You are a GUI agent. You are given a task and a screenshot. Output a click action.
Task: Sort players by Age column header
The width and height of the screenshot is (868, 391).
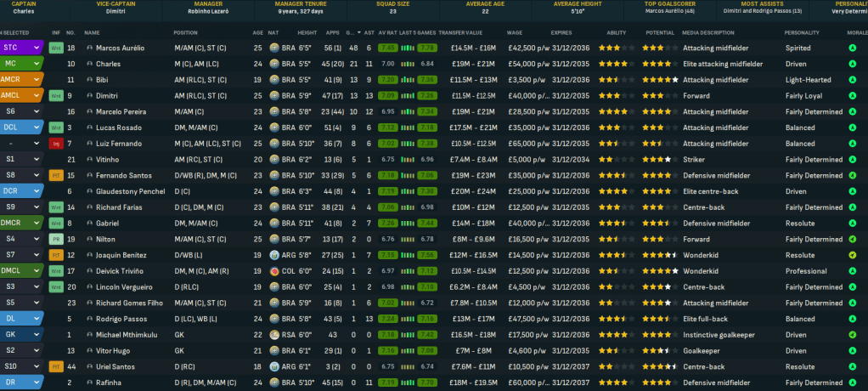(x=257, y=31)
